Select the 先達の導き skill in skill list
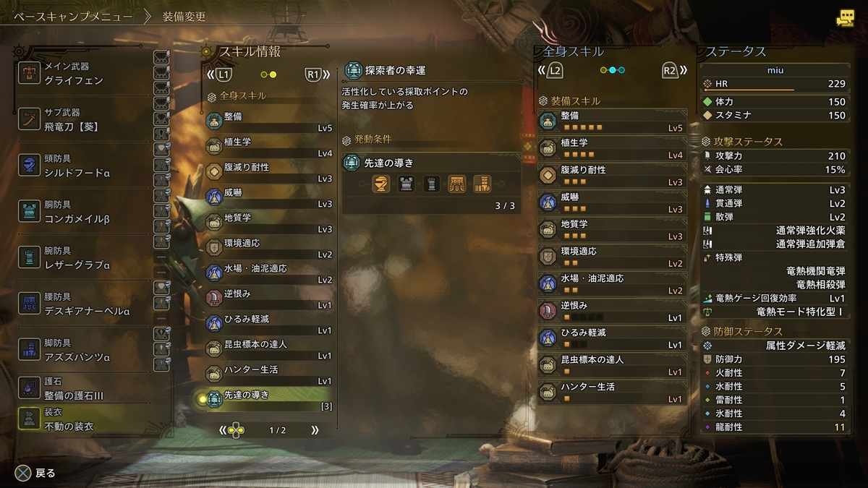868x488 pixels. pos(268,398)
